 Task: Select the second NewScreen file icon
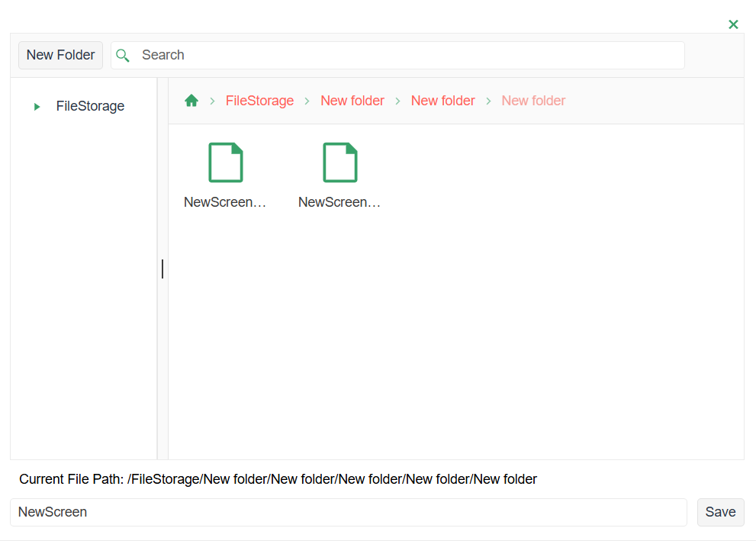(x=340, y=163)
